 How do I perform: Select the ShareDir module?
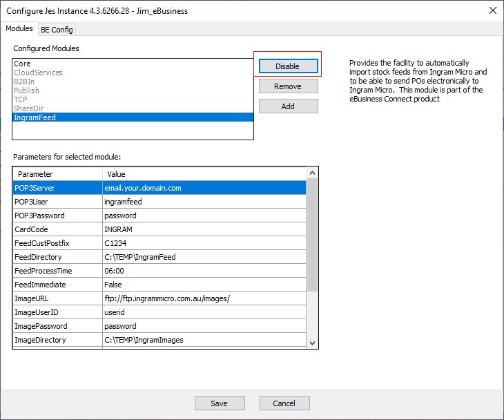pos(30,108)
